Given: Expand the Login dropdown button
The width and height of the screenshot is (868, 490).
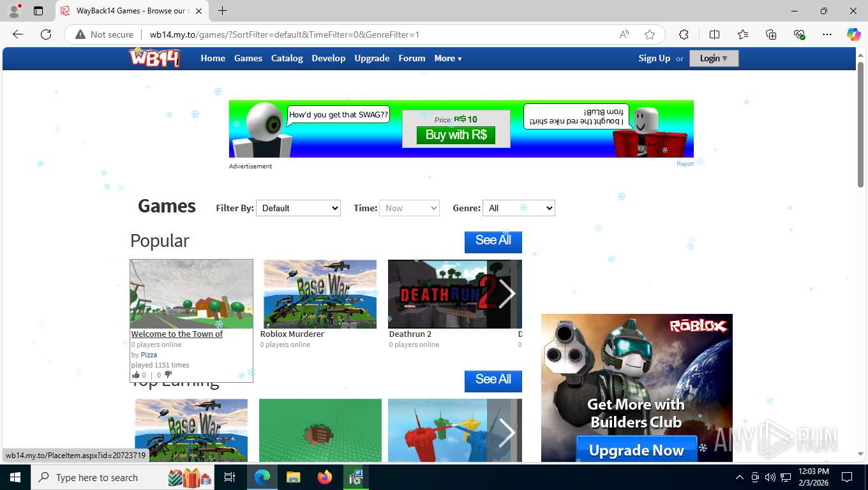Looking at the screenshot, I should 714,58.
